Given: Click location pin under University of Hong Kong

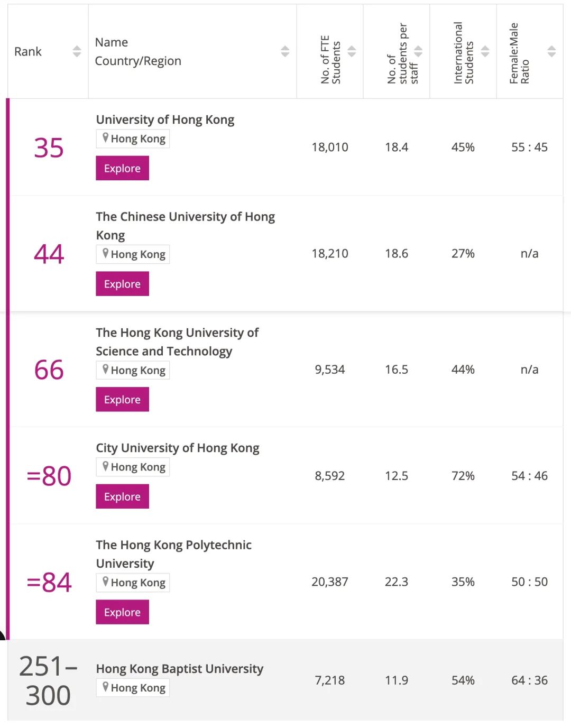Looking at the screenshot, I should (106, 138).
